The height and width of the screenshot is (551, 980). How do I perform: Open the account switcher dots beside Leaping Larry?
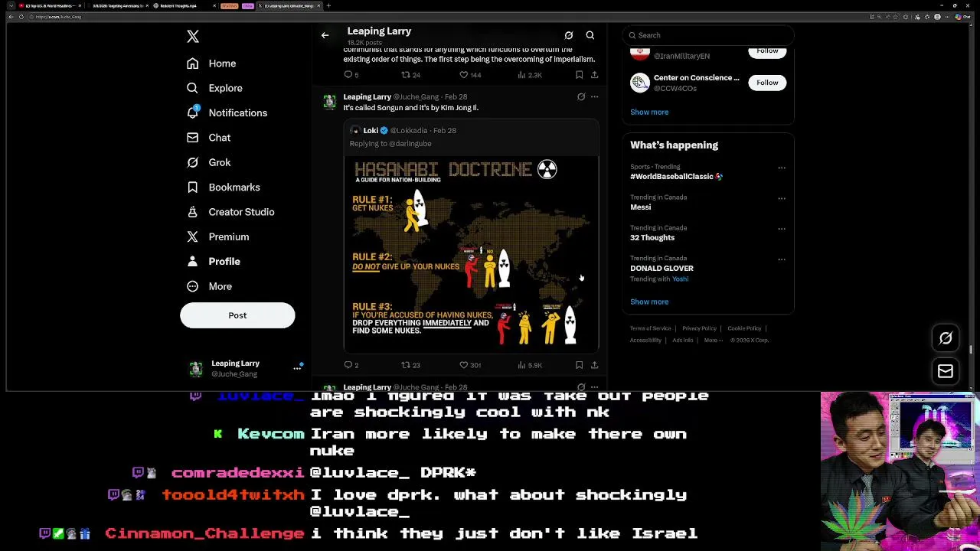(297, 368)
